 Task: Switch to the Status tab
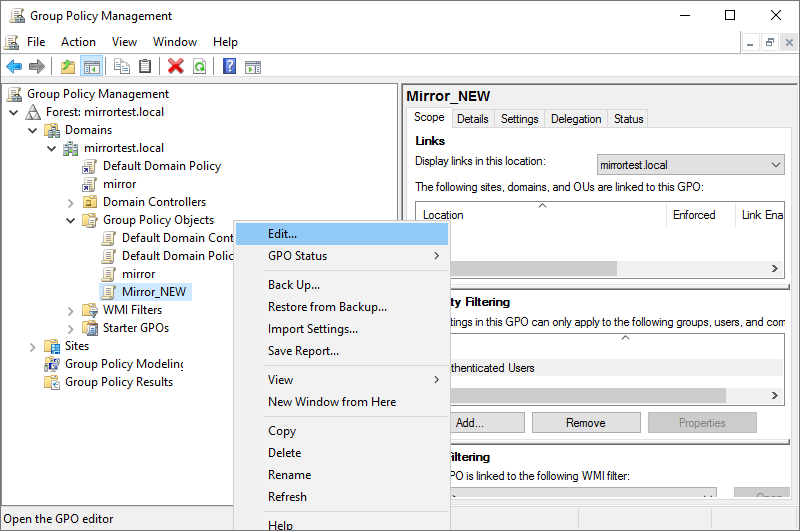click(x=628, y=119)
